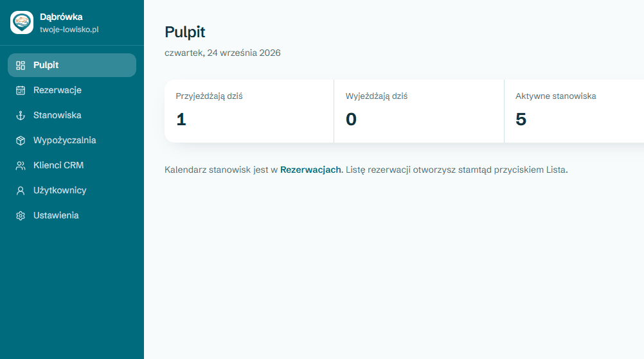The image size is (644, 359).
Task: Click the Klienci CRM people icon
Action: point(21,165)
